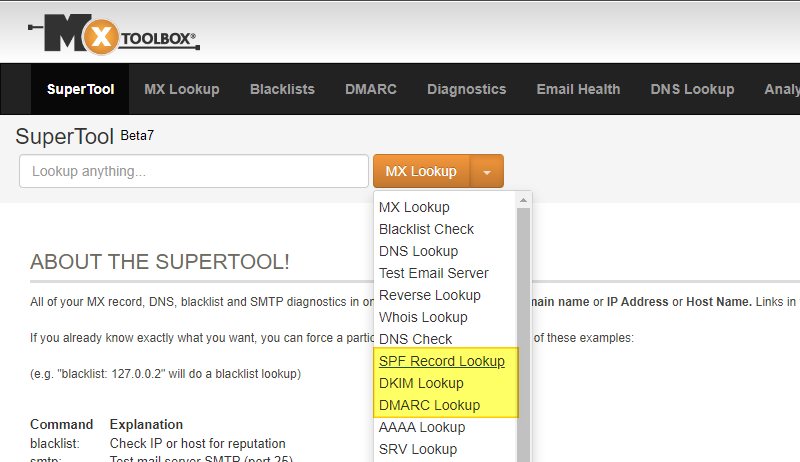Image resolution: width=800 pixels, height=462 pixels.
Task: Select MX Lookup from dropdown list
Action: pos(414,207)
